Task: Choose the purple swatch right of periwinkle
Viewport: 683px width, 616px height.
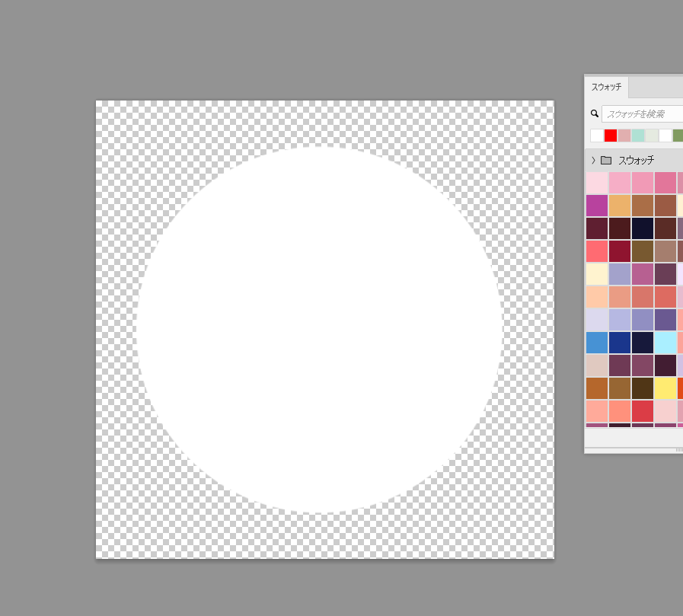Action: [665, 320]
